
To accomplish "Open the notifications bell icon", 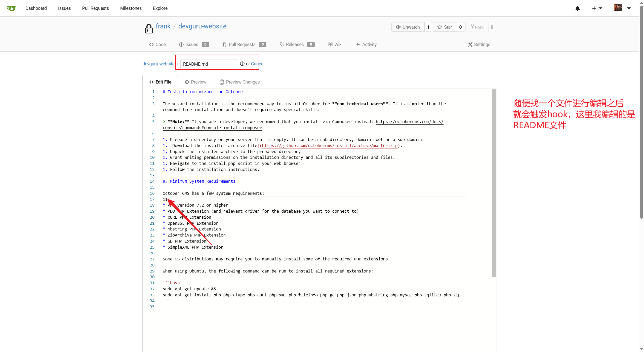I will [x=578, y=8].
